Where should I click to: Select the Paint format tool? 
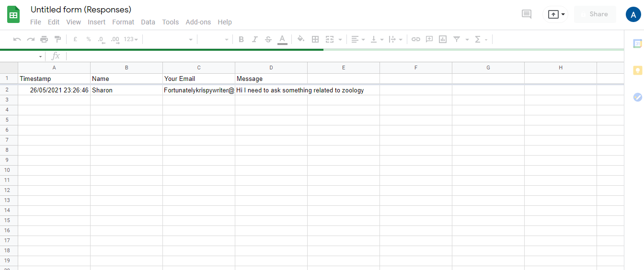click(x=57, y=39)
